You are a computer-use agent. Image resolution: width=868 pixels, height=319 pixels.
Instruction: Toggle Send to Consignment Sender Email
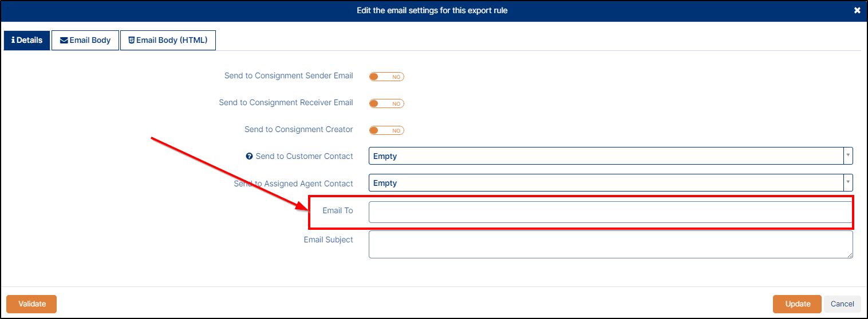pyautogui.click(x=386, y=77)
